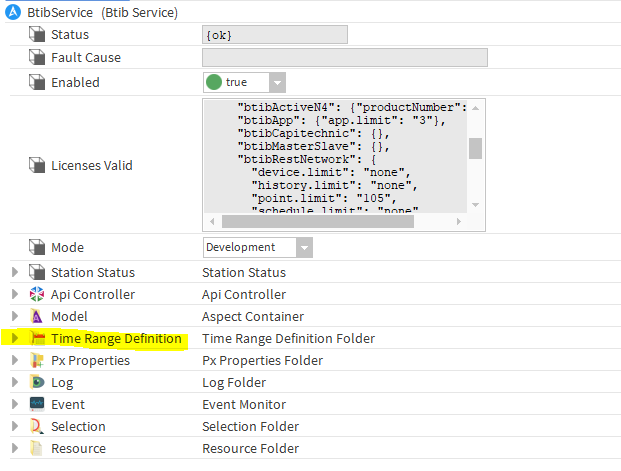The width and height of the screenshot is (621, 471).
Task: Select the Px Properties label
Action: click(90, 361)
